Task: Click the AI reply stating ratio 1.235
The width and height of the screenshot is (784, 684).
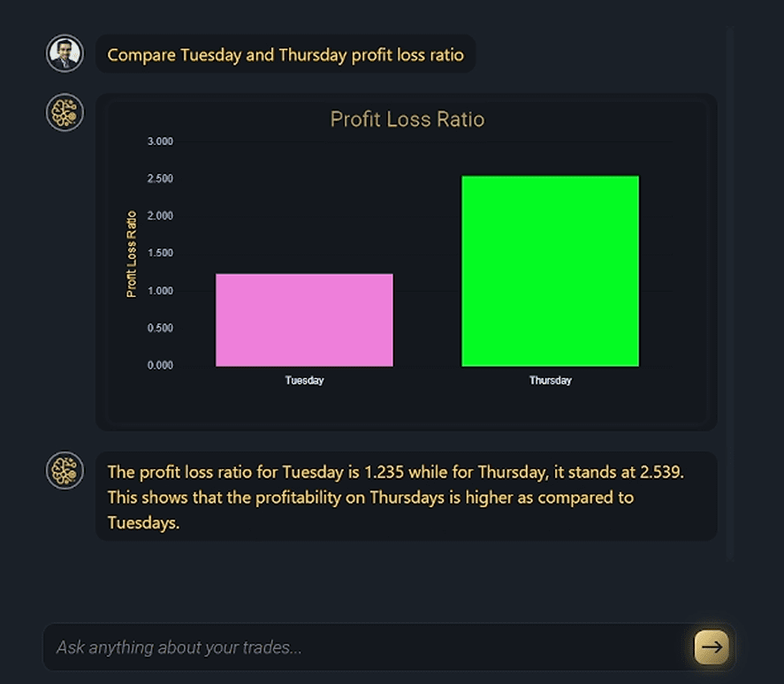Action: click(x=396, y=497)
